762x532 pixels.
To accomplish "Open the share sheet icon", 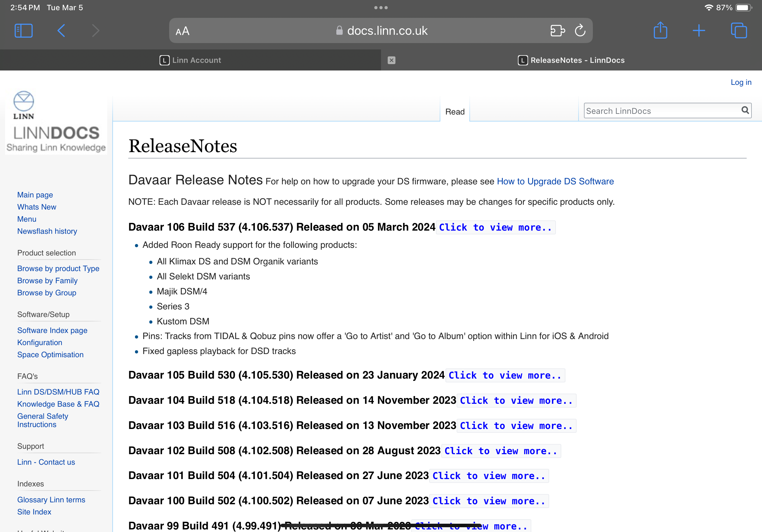I will coord(660,31).
